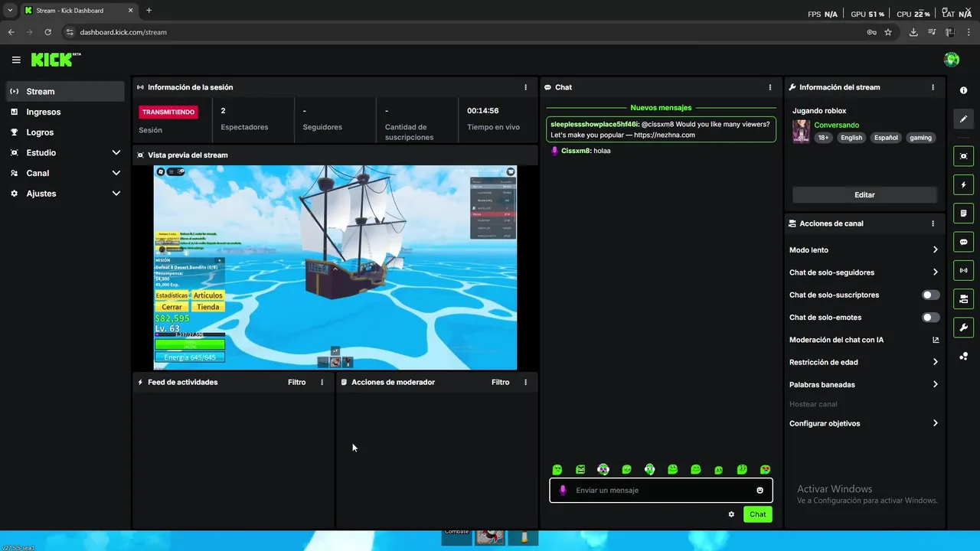Click the stream preview capture icon in right sidebar

(963, 156)
